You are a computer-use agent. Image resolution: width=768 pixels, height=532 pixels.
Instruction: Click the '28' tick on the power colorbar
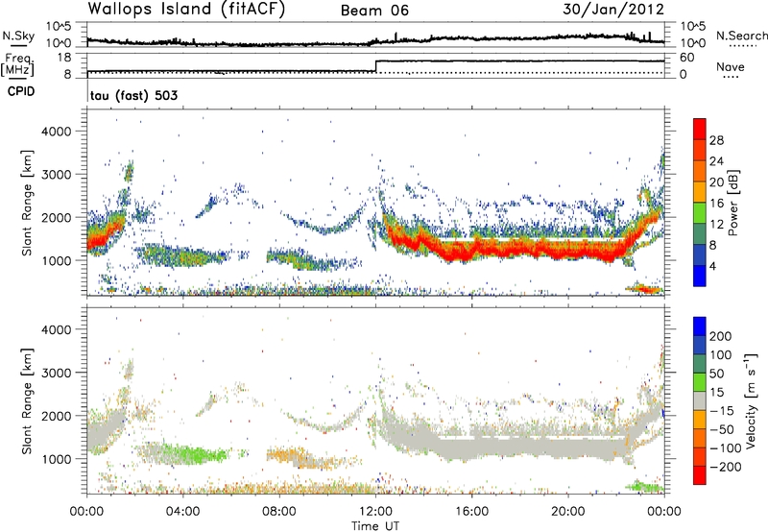(716, 140)
